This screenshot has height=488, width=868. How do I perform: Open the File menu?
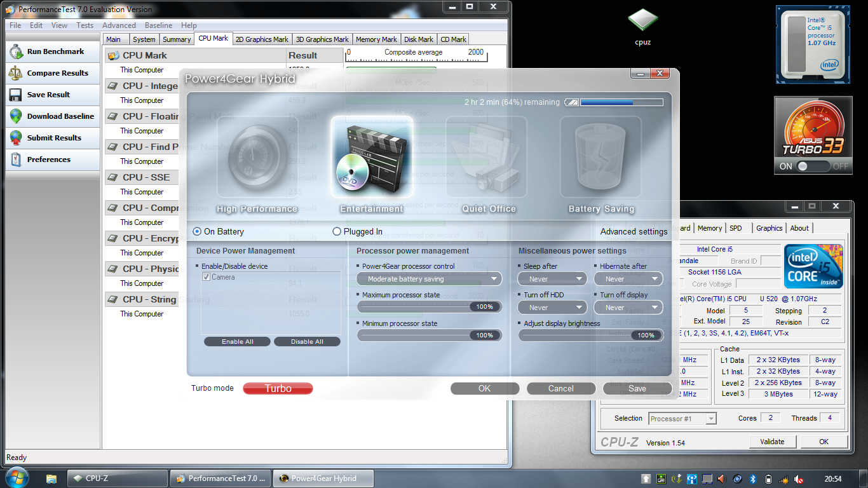click(x=15, y=25)
